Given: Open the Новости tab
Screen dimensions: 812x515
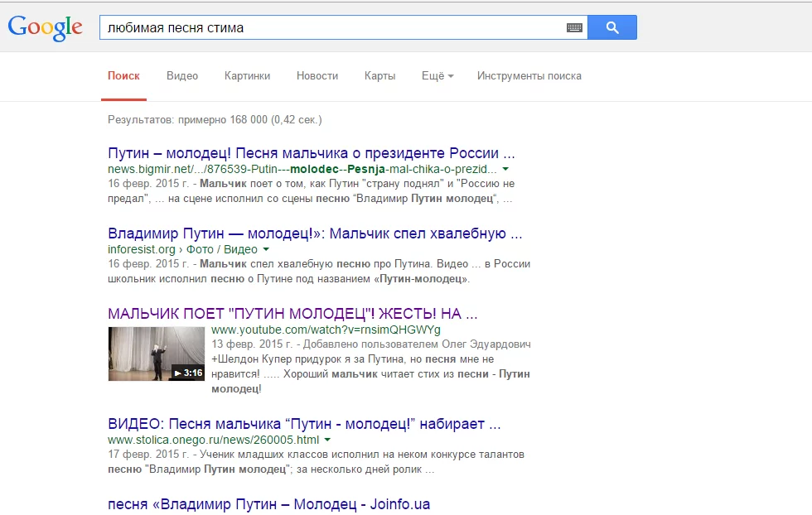Looking at the screenshot, I should (317, 75).
